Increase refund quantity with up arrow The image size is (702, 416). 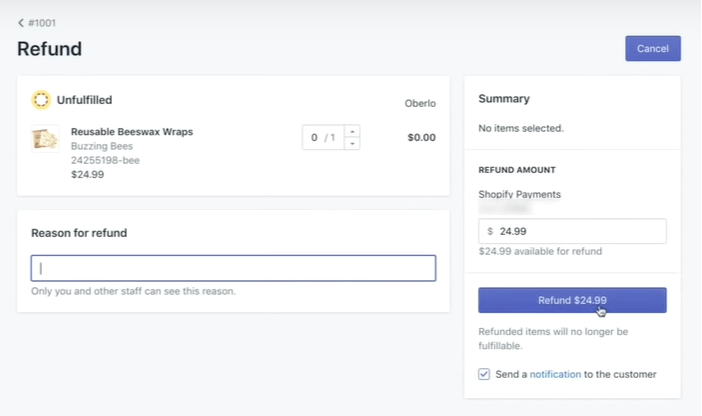pos(351,132)
